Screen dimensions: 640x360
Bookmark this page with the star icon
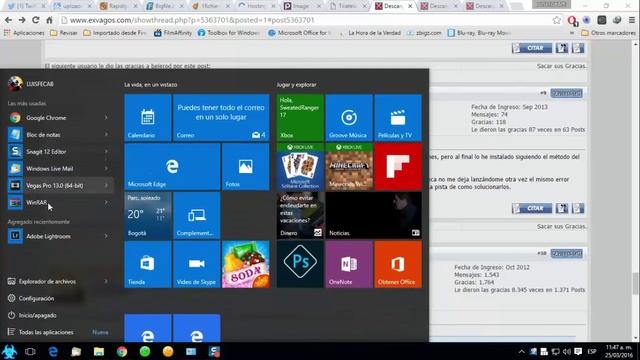pyautogui.click(x=557, y=20)
